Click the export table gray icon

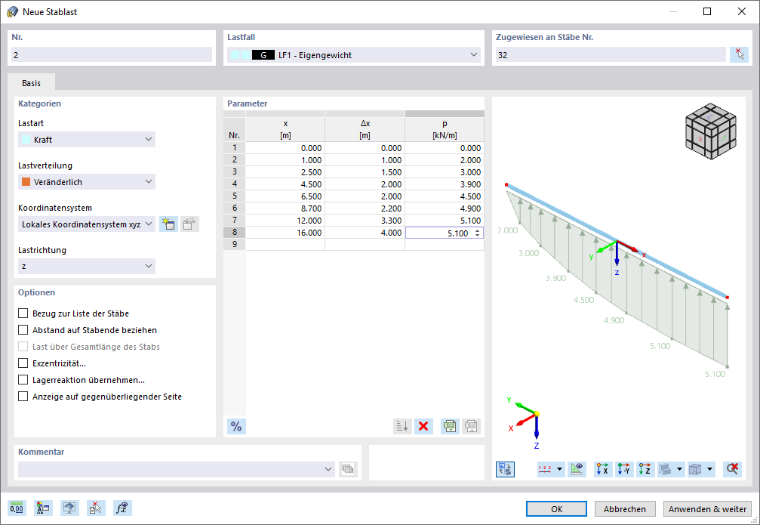471,426
